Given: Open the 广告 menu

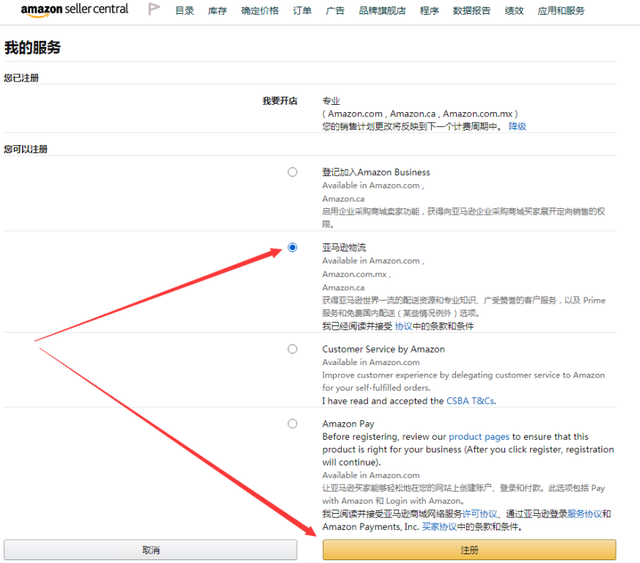Looking at the screenshot, I should [x=335, y=11].
